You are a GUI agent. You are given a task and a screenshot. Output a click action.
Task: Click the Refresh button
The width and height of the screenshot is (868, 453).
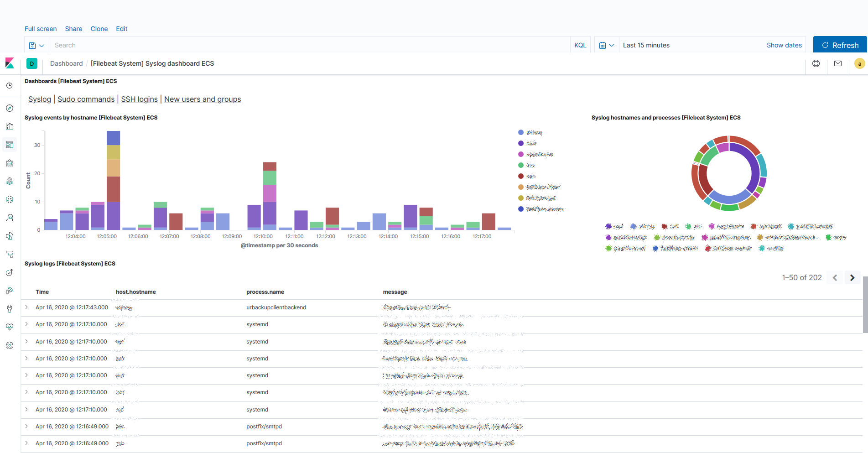click(x=840, y=45)
